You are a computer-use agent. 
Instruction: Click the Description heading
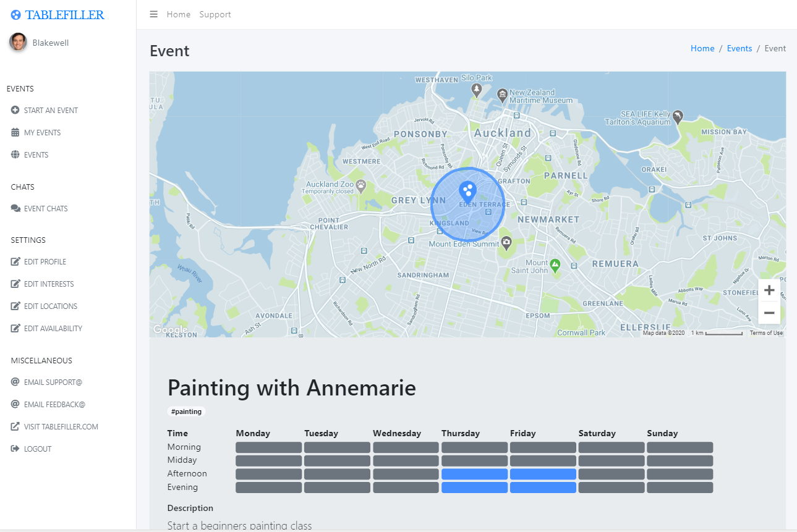190,508
